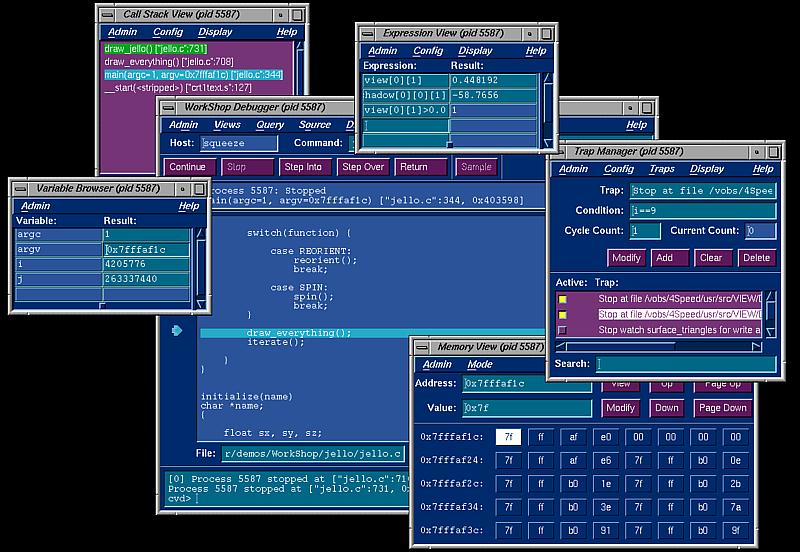The height and width of the screenshot is (552, 800).
Task: Open the Traps menu in Trap Manager
Action: point(661,169)
